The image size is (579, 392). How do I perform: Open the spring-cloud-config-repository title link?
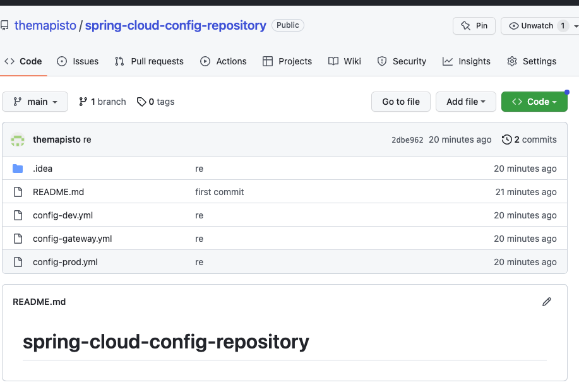(x=176, y=25)
